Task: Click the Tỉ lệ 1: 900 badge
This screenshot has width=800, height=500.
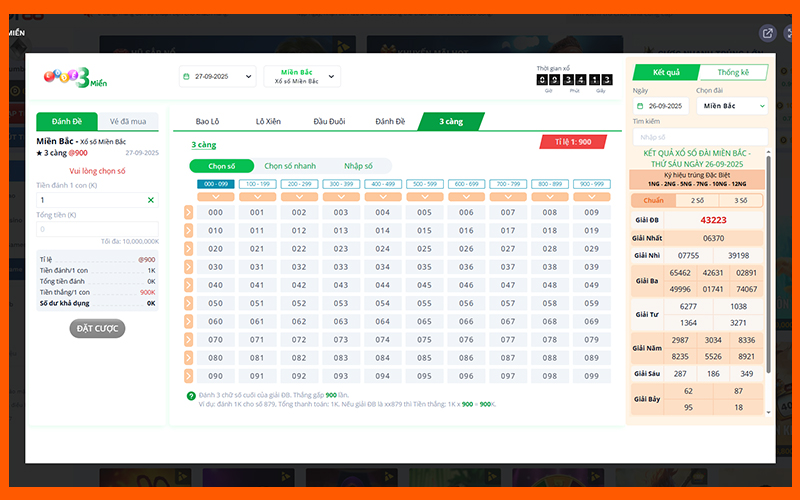Action: tap(573, 142)
